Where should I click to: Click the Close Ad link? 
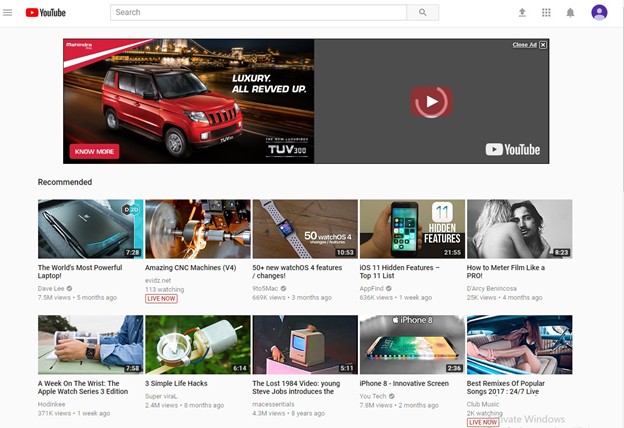[x=525, y=45]
